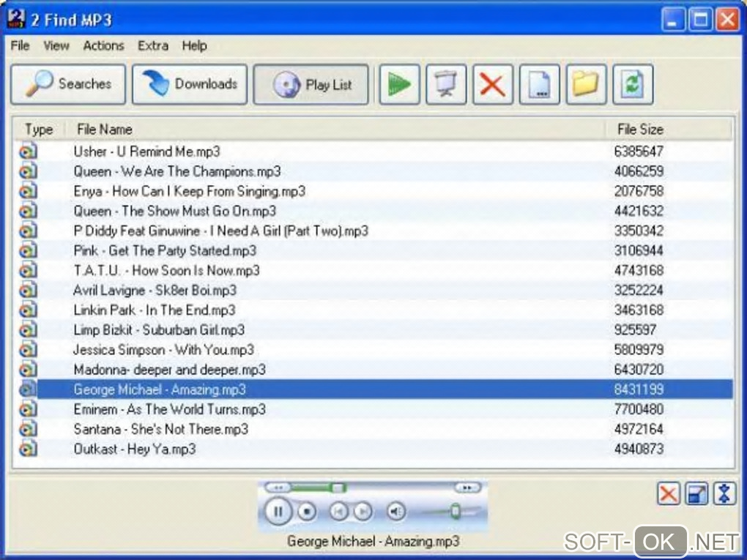
Task: Click the 2 Find MP3 title bar icon
Action: click(x=16, y=18)
